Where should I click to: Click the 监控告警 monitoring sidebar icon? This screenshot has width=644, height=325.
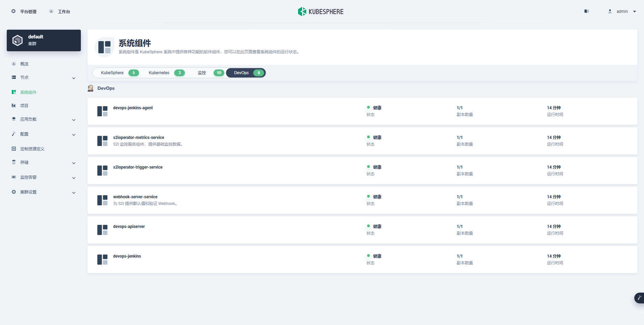14,177
